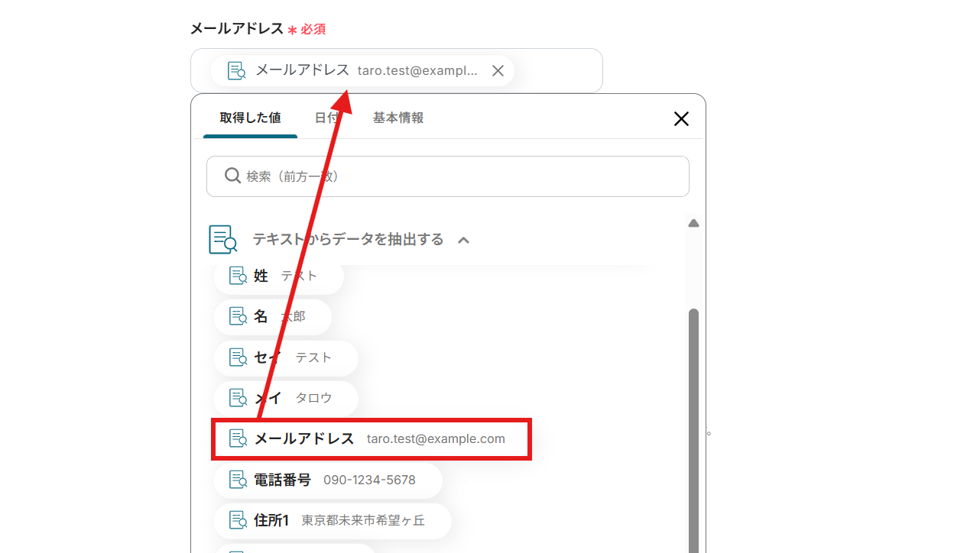The image size is (980, 553).
Task: Click the magnifier icon in search box
Action: [x=233, y=176]
